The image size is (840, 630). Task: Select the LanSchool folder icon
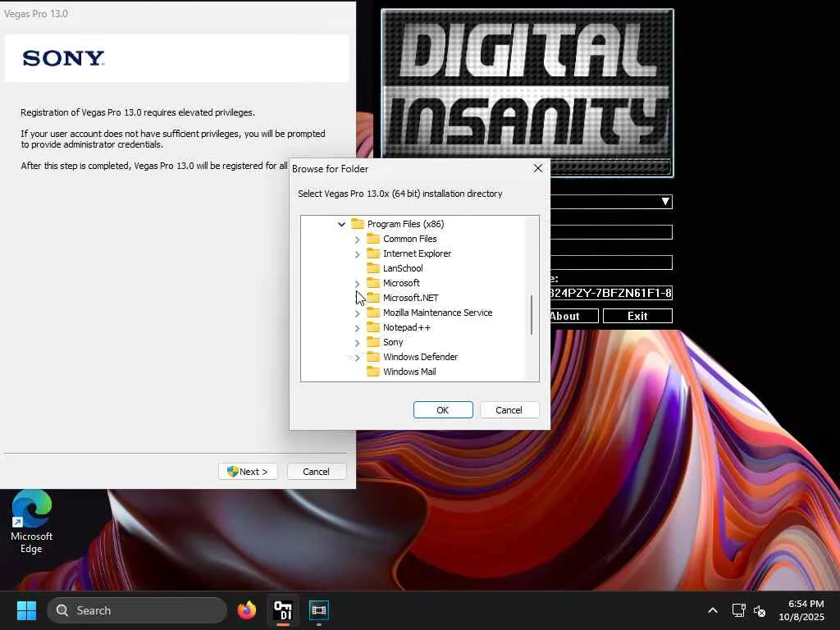(373, 268)
